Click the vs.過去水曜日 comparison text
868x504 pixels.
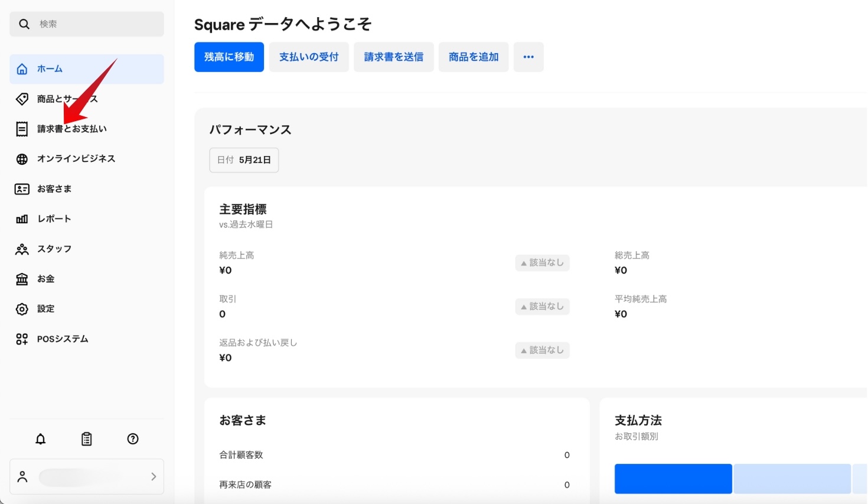pyautogui.click(x=246, y=225)
